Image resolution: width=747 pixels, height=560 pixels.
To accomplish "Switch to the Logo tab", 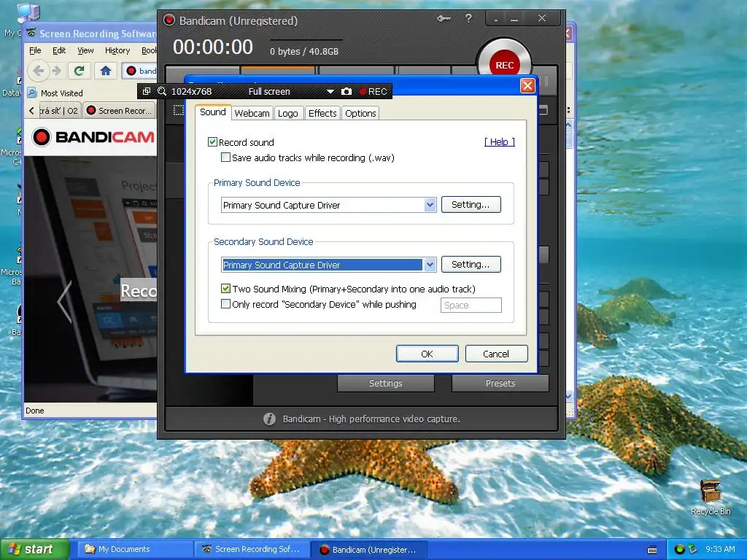I will 287,113.
